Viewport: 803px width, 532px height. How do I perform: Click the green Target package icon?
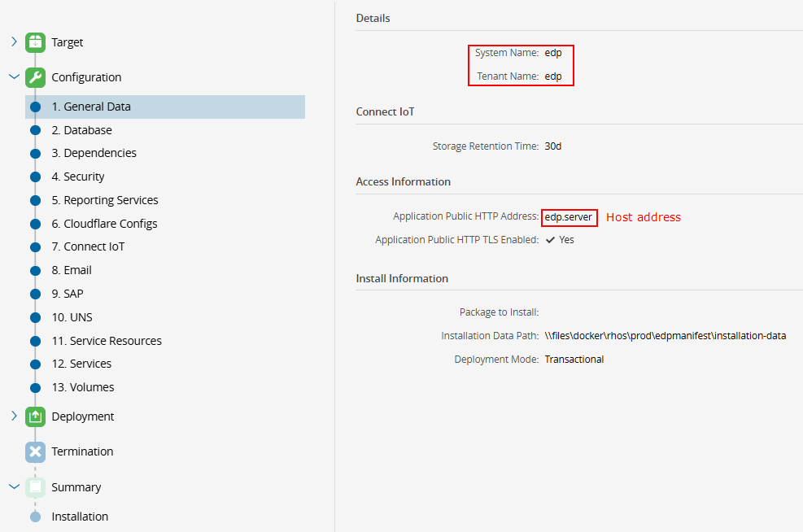35,42
